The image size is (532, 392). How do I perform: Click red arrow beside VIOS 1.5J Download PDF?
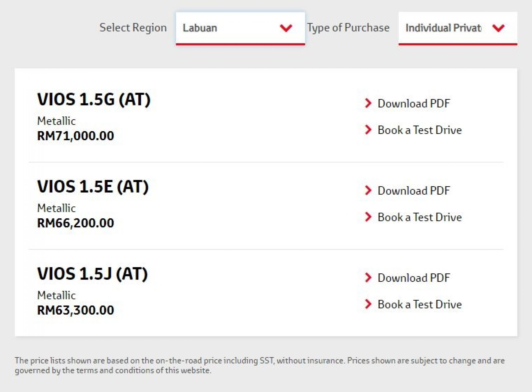(368, 278)
